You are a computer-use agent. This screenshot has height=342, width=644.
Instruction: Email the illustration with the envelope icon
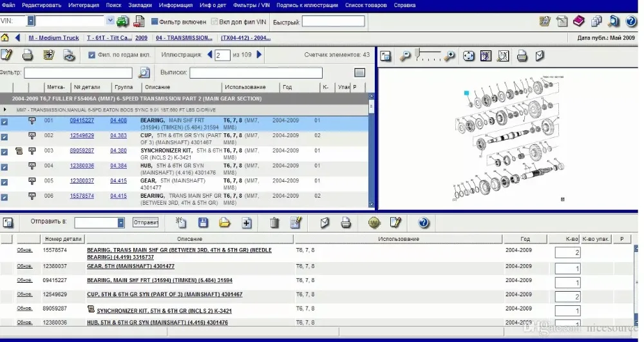pyautogui.click(x=540, y=56)
